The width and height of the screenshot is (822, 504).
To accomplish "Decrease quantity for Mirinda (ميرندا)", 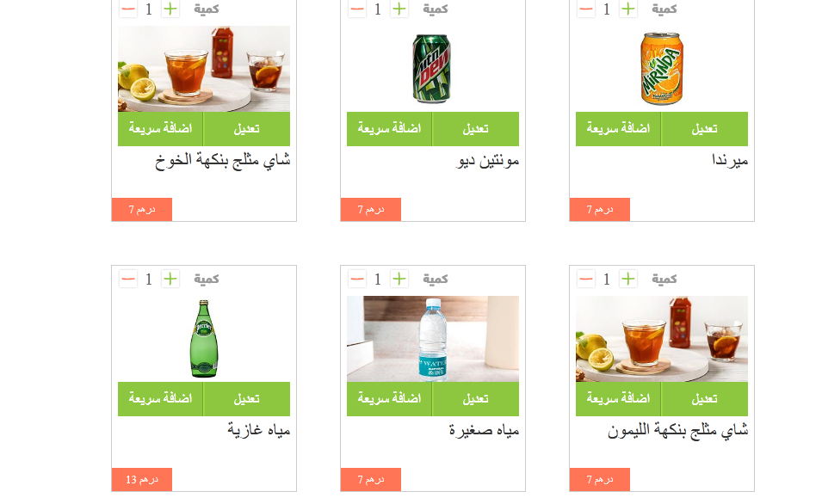I will (x=586, y=9).
